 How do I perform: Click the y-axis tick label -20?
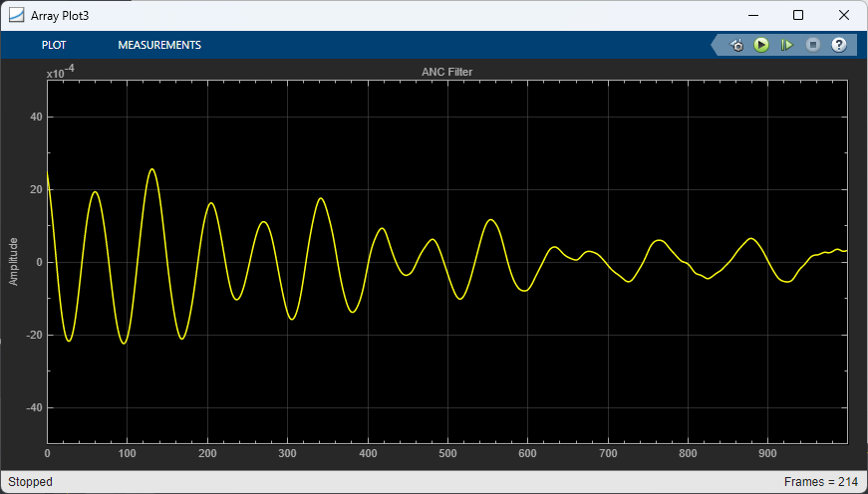(35, 336)
